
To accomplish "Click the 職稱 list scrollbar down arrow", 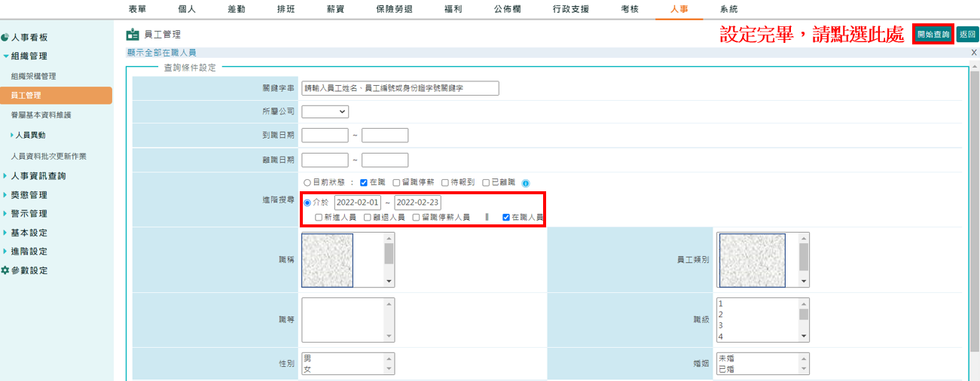I will [x=389, y=282].
